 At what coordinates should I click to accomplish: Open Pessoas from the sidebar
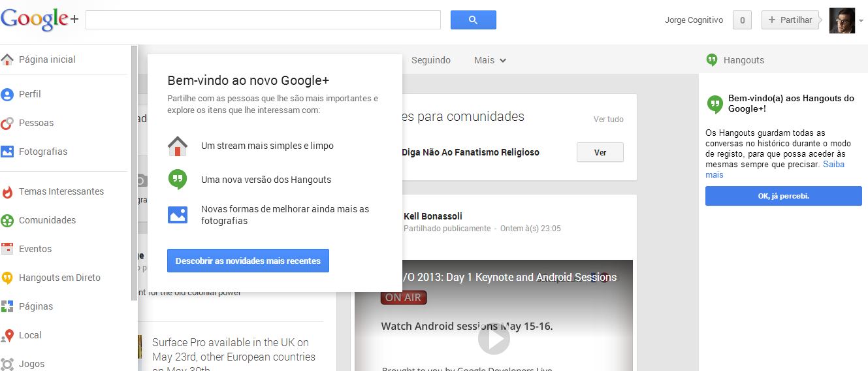[x=37, y=123]
